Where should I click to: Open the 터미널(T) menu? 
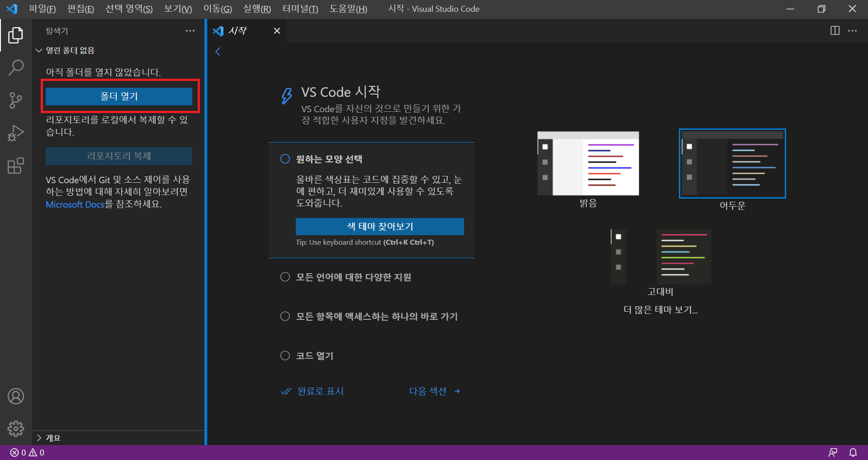click(x=300, y=9)
